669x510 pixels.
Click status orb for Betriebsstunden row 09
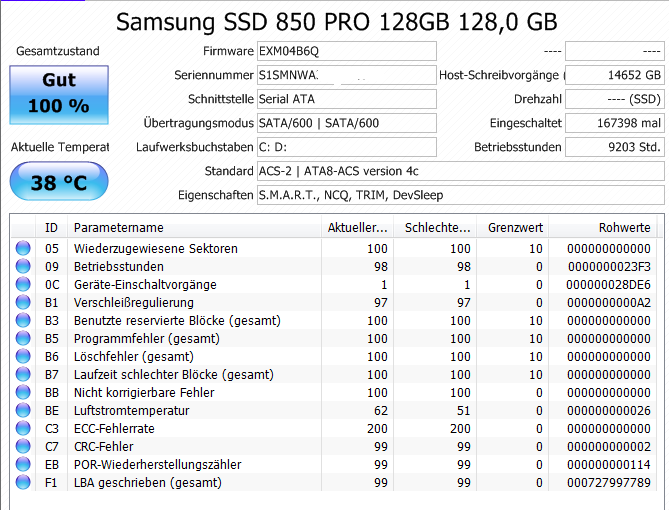point(23,266)
